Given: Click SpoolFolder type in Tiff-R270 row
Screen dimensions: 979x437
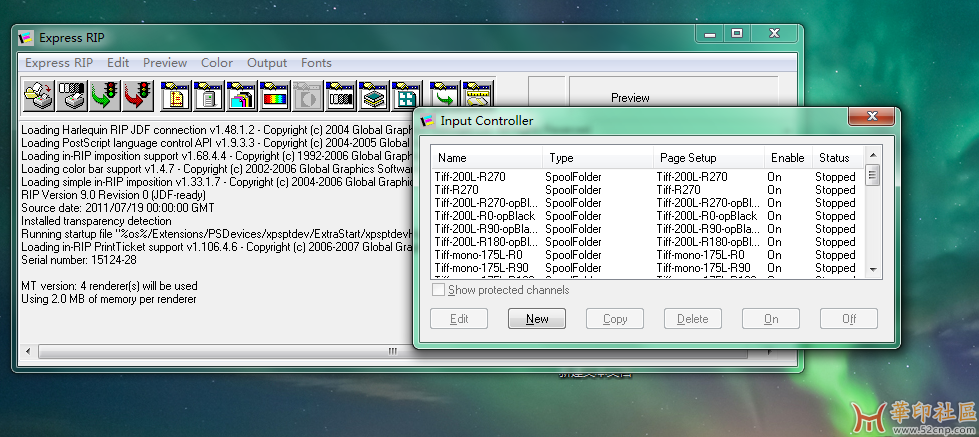Looking at the screenshot, I should tap(573, 190).
